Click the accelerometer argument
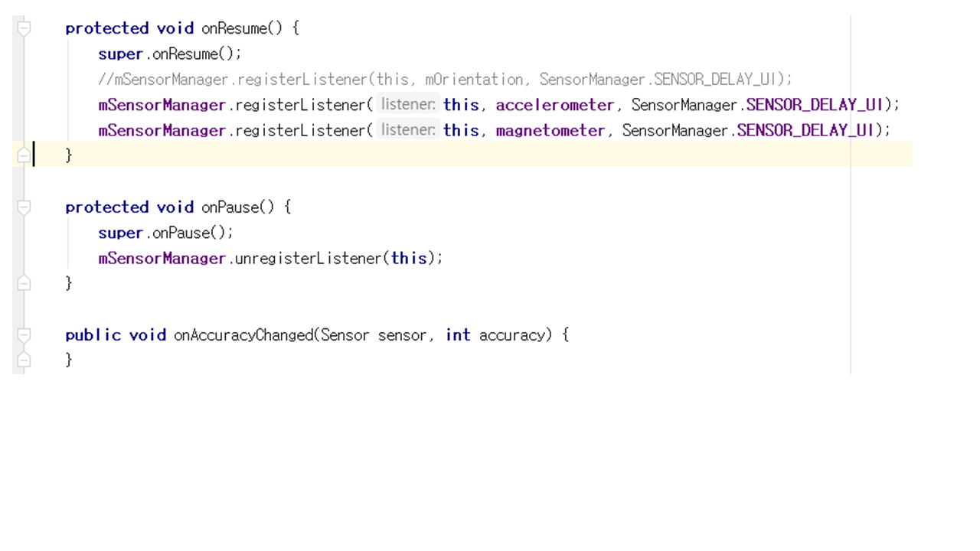Viewport: 980px width, 551px height. click(x=554, y=105)
